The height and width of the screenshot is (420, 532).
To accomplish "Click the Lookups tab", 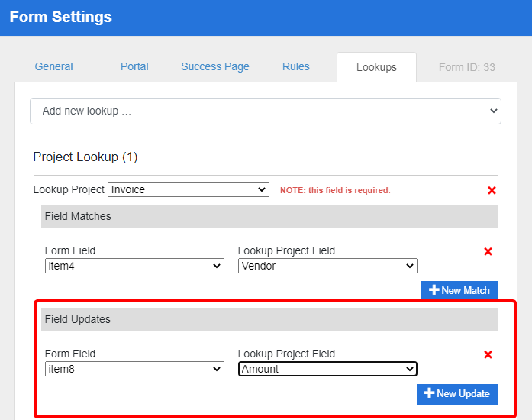I will click(x=376, y=67).
